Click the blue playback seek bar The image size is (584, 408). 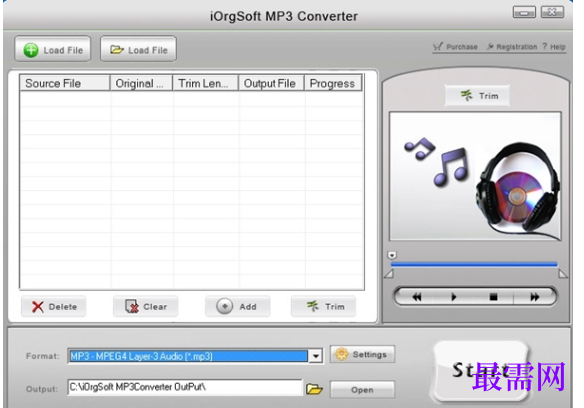tap(474, 265)
